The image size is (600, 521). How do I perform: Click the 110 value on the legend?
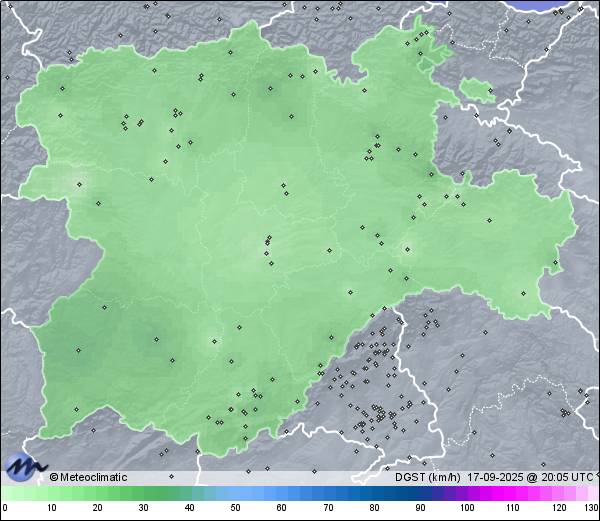[x=513, y=508]
